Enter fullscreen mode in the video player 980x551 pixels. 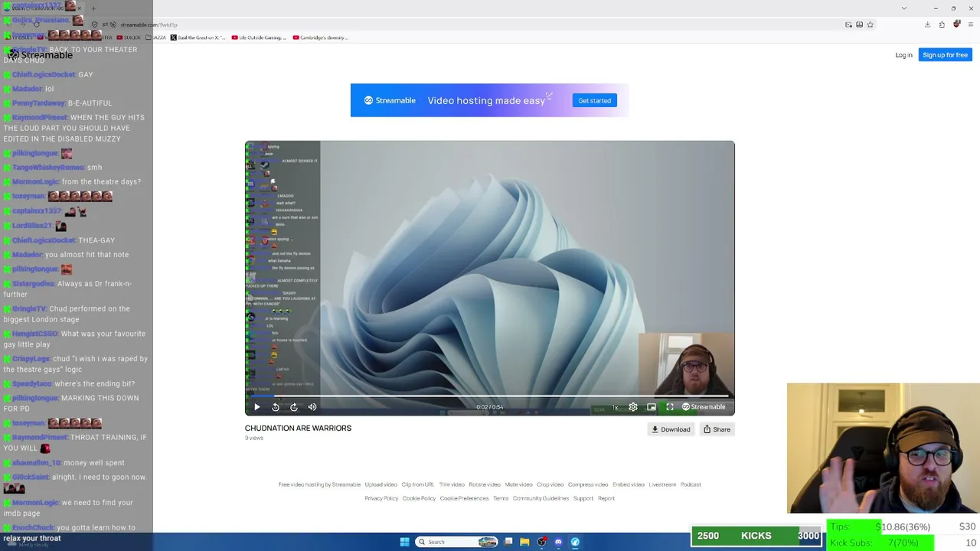[x=670, y=407]
